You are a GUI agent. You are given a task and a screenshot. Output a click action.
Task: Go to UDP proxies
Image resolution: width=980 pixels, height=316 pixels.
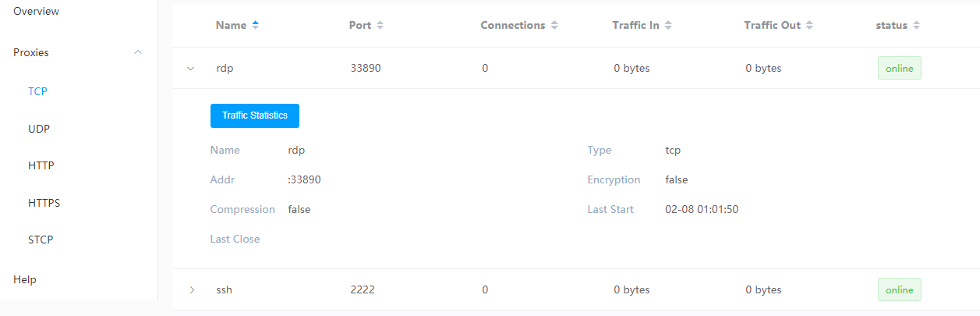(x=39, y=129)
